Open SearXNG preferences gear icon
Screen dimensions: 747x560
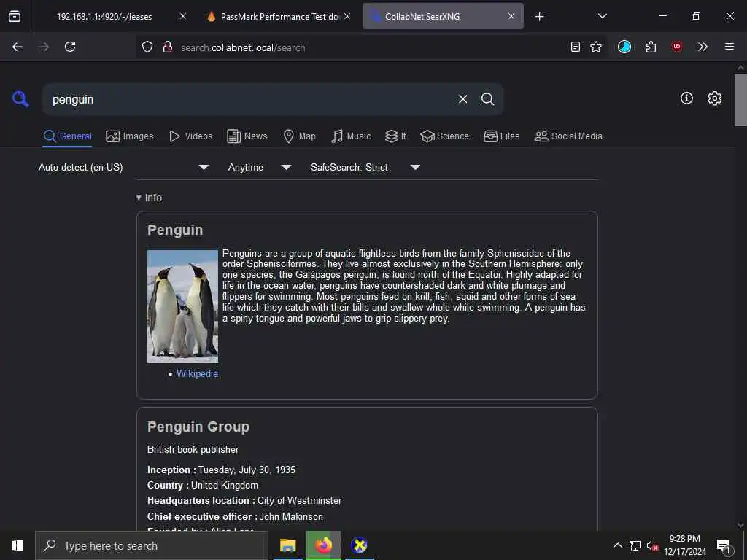tap(714, 98)
